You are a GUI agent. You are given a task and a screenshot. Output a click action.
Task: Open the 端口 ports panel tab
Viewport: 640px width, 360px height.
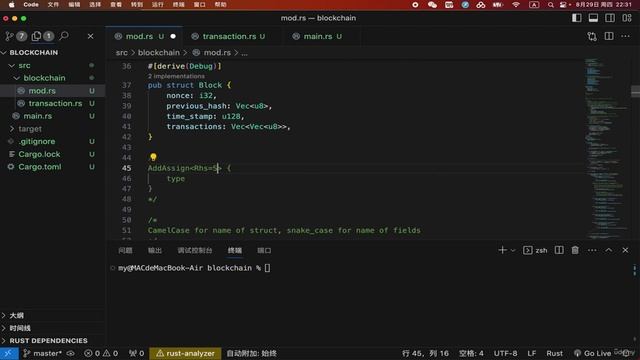click(x=264, y=251)
